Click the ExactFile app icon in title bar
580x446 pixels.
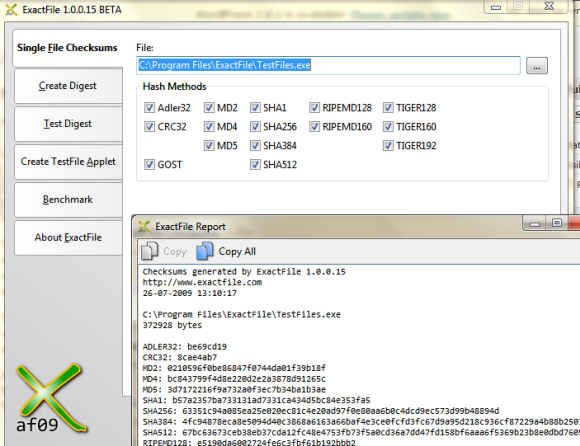(x=11, y=10)
